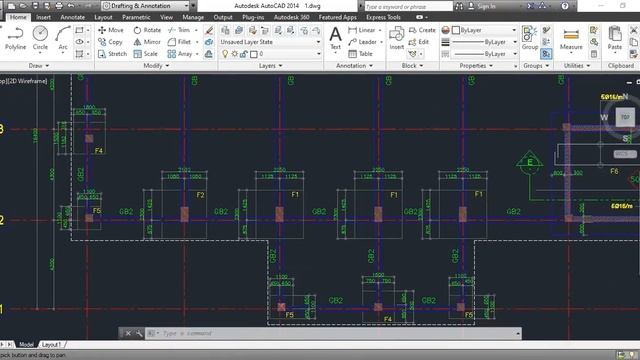Open the Annotate ribbon tab
The image size is (640, 360).
(x=73, y=17)
